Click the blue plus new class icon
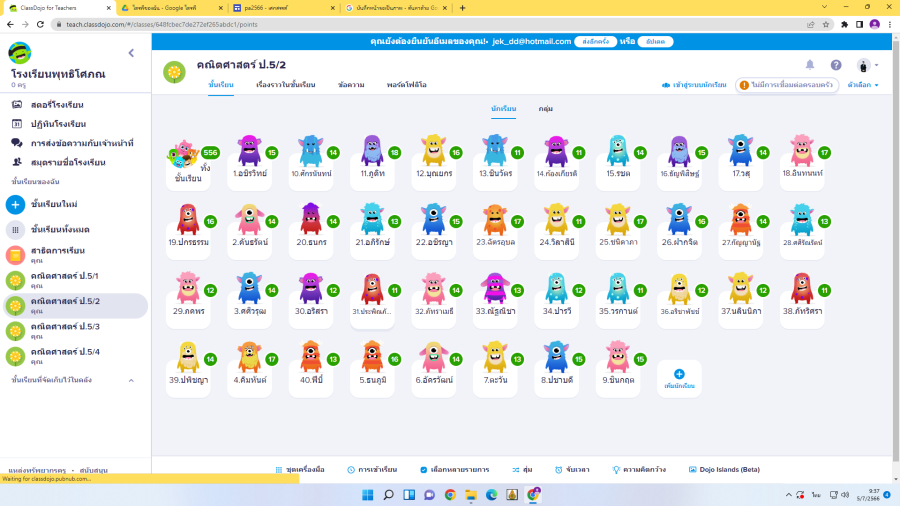This screenshot has width=900, height=506. coord(15,204)
